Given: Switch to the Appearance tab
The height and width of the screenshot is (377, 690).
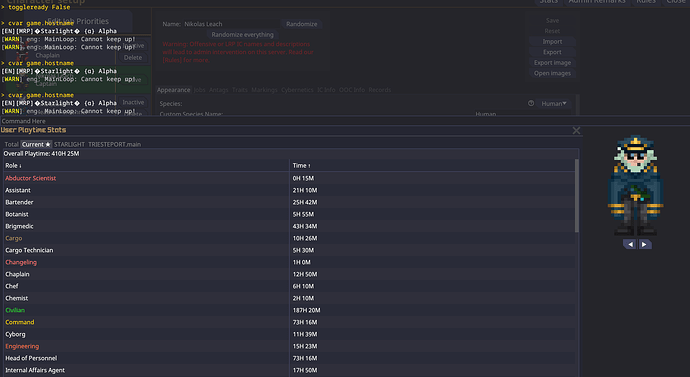Looking at the screenshot, I should click(173, 90).
